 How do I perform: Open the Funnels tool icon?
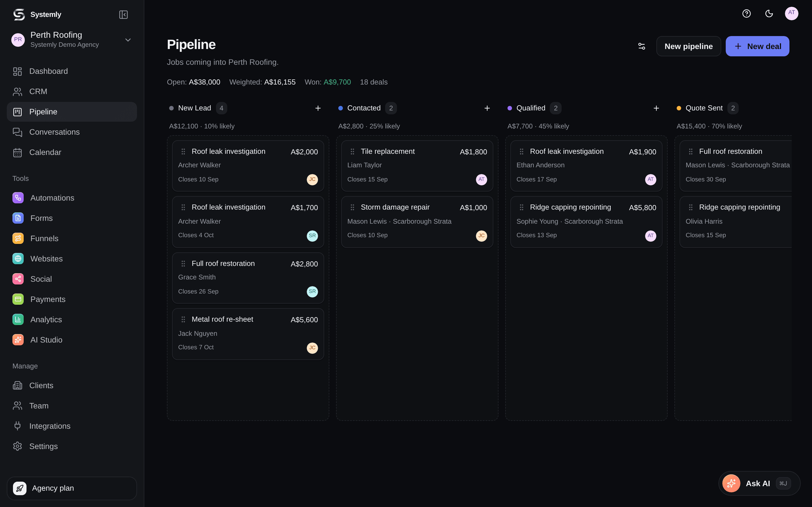coord(18,238)
